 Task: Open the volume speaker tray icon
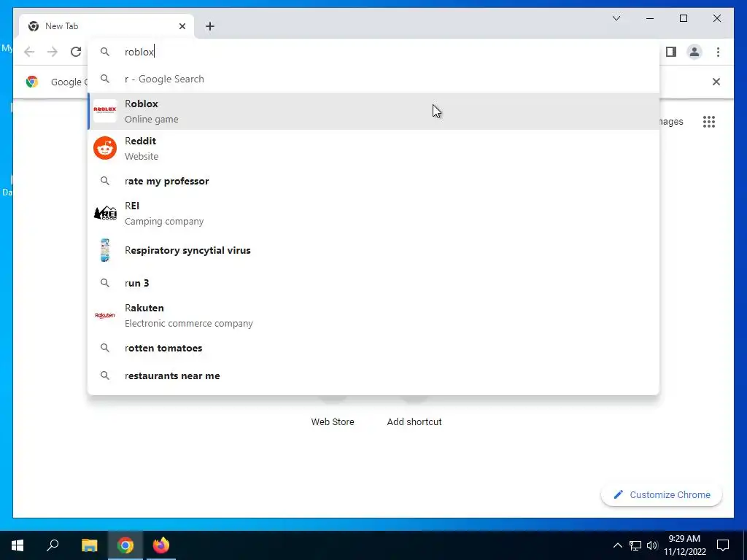click(x=652, y=545)
